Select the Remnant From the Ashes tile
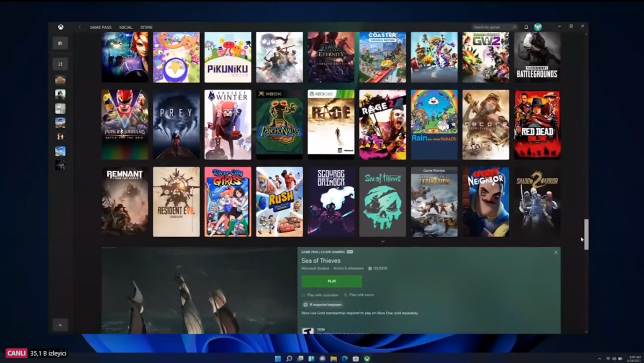 coord(125,202)
